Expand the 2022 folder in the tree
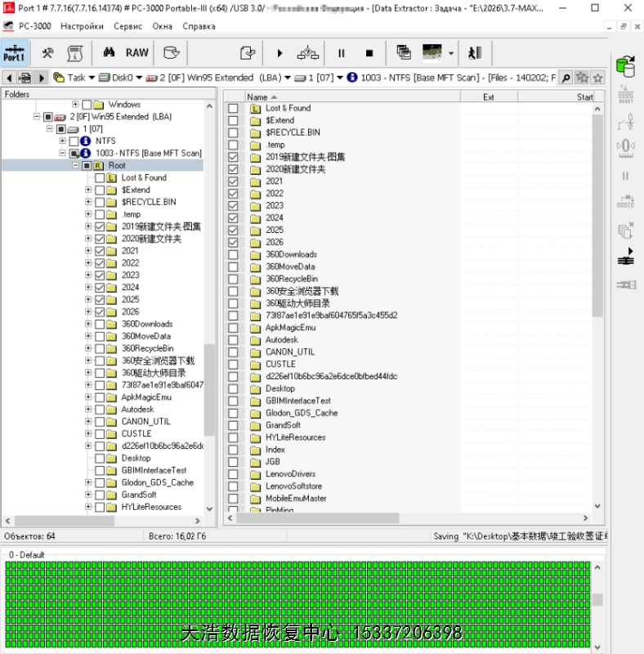 [x=88, y=263]
